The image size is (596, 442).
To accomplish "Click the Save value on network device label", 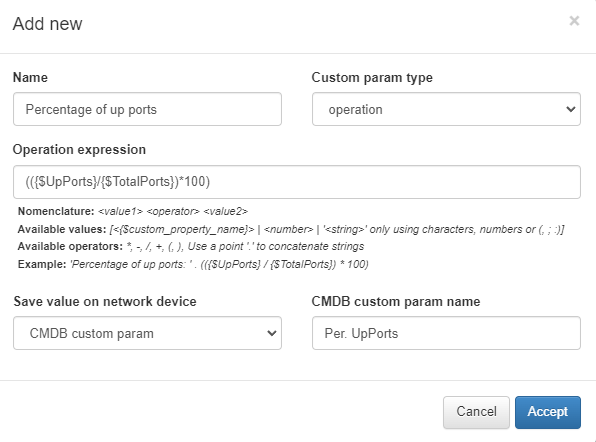I will point(105,301).
